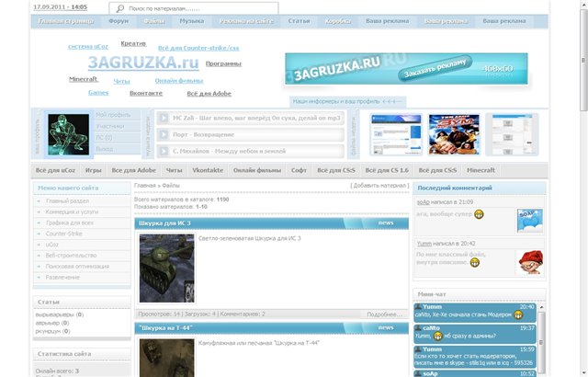This screenshot has width=588, height=377.
Task: Click Yumm's user icon in the 20:40 chat message
Action: (418, 307)
